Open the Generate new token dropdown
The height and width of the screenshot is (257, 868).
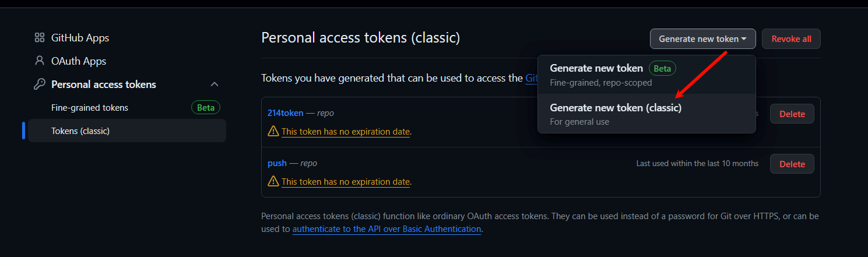pos(702,39)
